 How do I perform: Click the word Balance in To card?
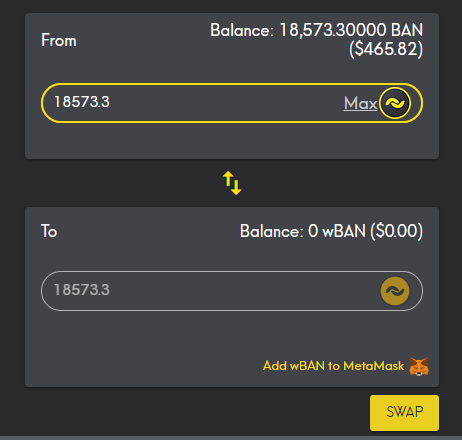[271, 231]
